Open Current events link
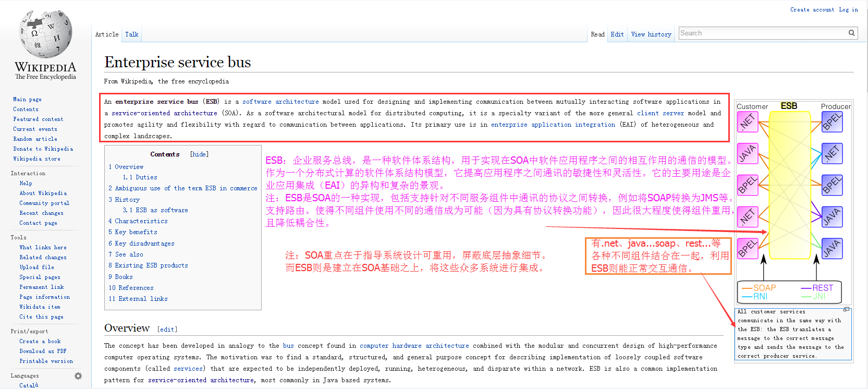 point(35,129)
